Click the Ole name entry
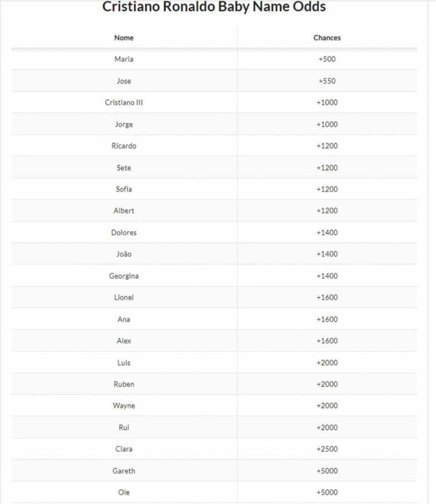This screenshot has width=436, height=504. pos(124,492)
